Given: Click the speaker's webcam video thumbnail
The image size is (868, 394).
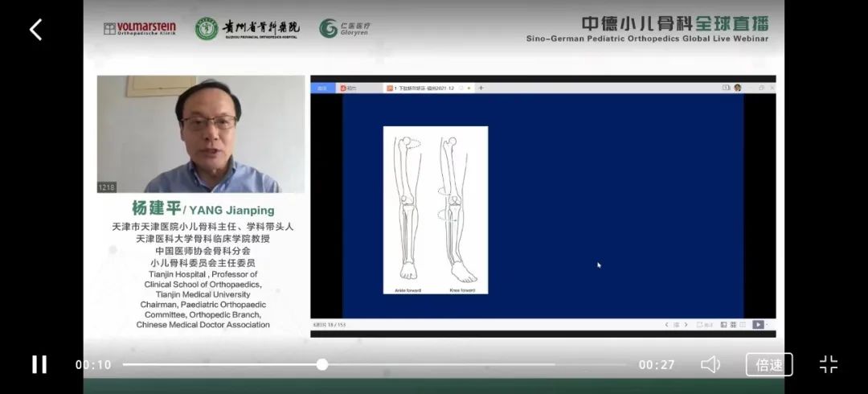Looking at the screenshot, I should pos(201,134).
